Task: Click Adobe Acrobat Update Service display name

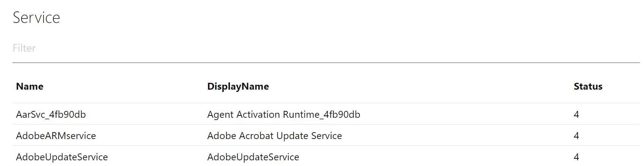Action: click(x=274, y=136)
